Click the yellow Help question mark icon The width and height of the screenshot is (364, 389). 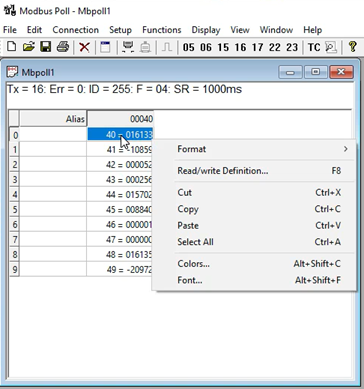(352, 47)
